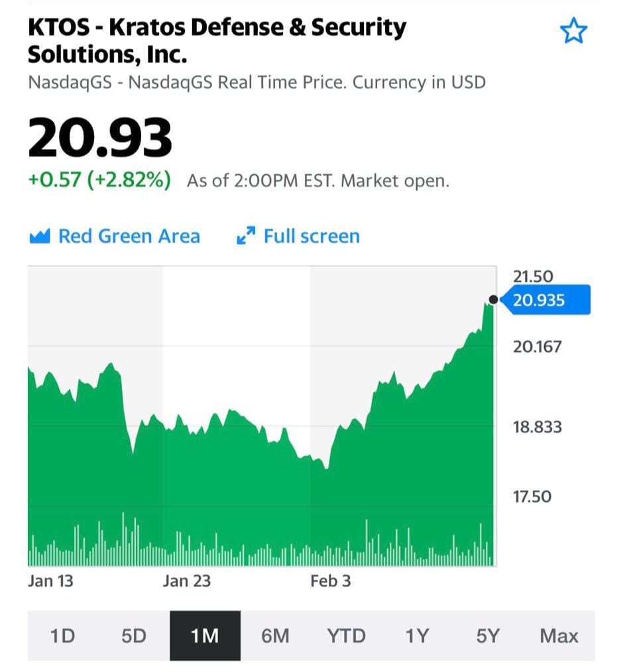Click the Red Green Area chart icon
Viewport: 627px width, 672px height.
[x=40, y=237]
